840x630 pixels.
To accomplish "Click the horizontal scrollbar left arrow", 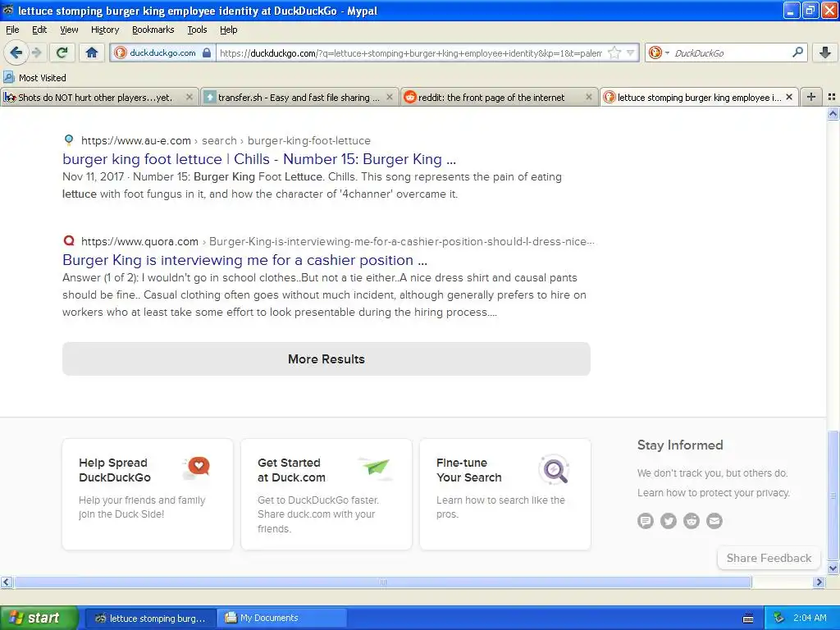I will (7, 582).
